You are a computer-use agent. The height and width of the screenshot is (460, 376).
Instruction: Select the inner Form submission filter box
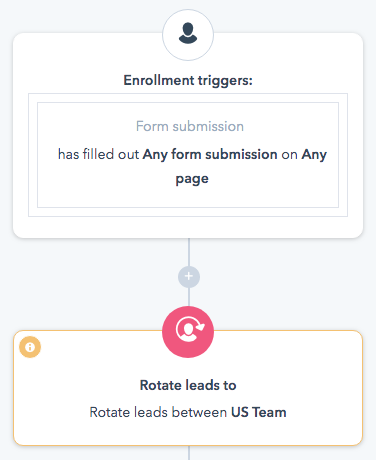pyautogui.click(x=188, y=155)
